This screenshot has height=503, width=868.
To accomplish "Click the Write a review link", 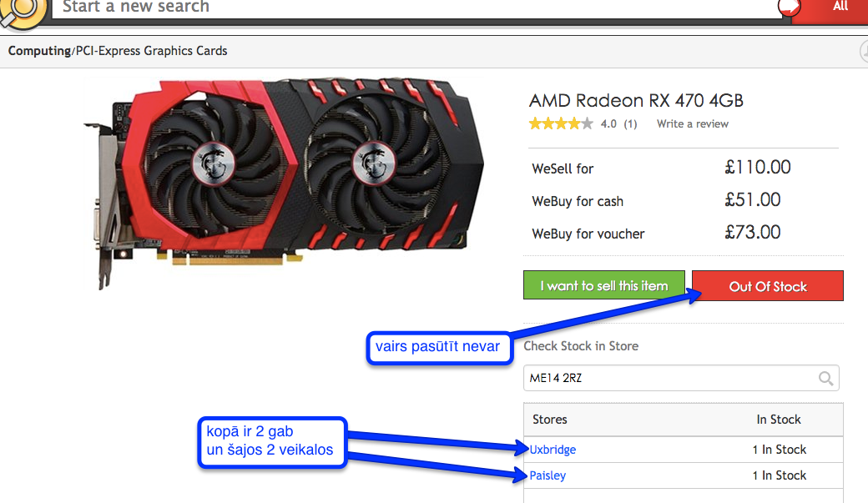I will tap(693, 124).
